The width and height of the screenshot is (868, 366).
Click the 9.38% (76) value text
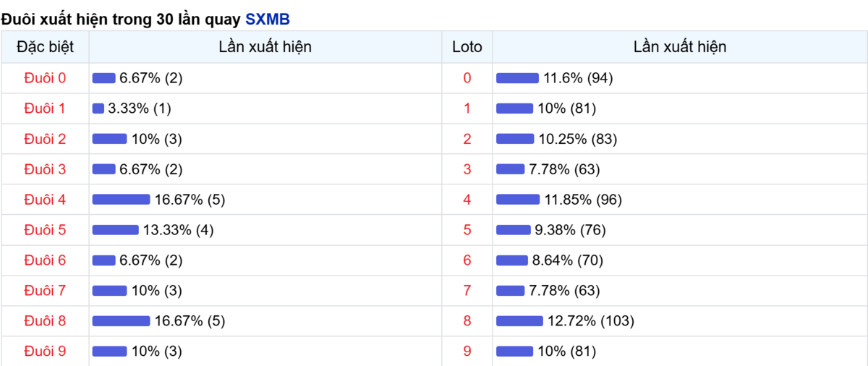tap(570, 230)
